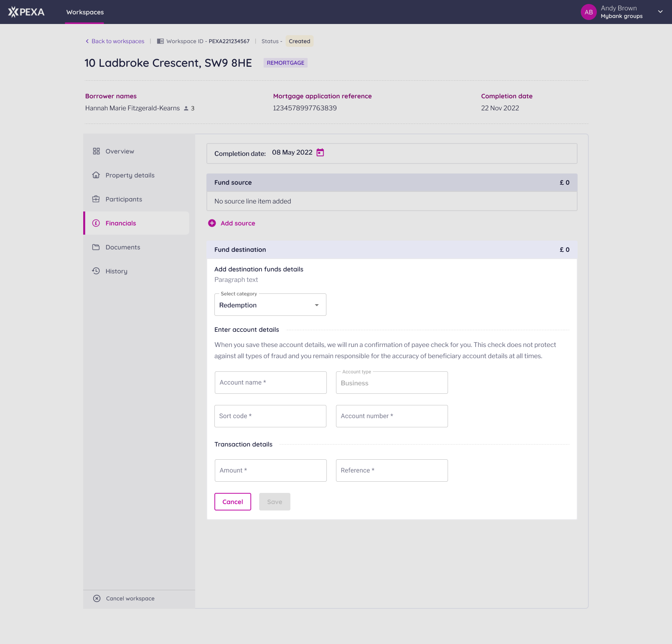This screenshot has width=672, height=644.
Task: Open the completion date calendar icon
Action: tap(320, 152)
